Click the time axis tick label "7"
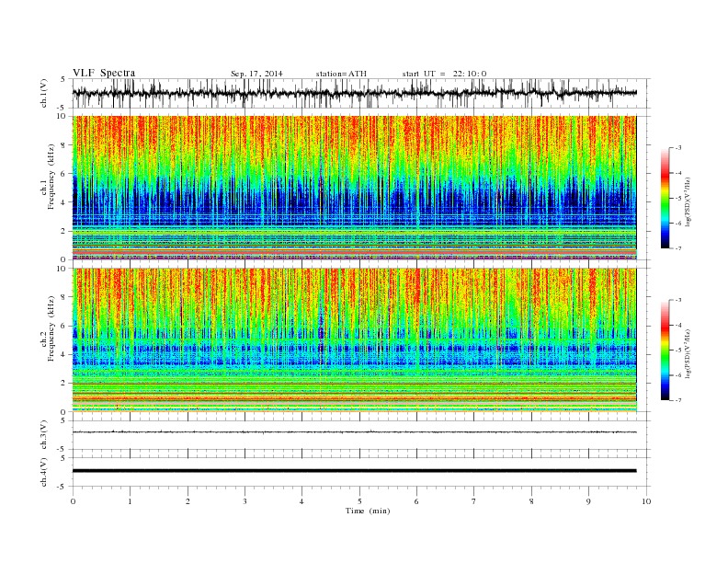728x563 pixels. [x=474, y=501]
